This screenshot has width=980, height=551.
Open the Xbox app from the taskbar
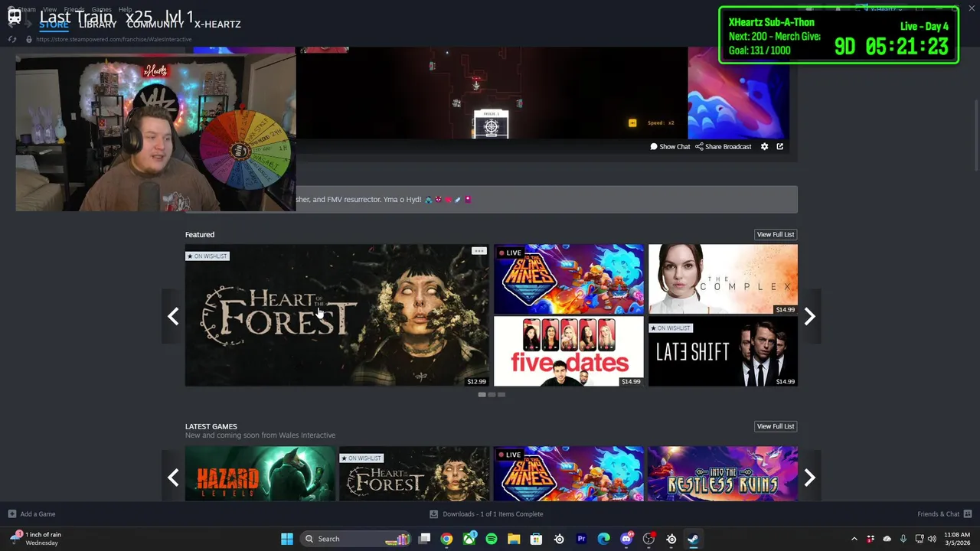[469, 539]
